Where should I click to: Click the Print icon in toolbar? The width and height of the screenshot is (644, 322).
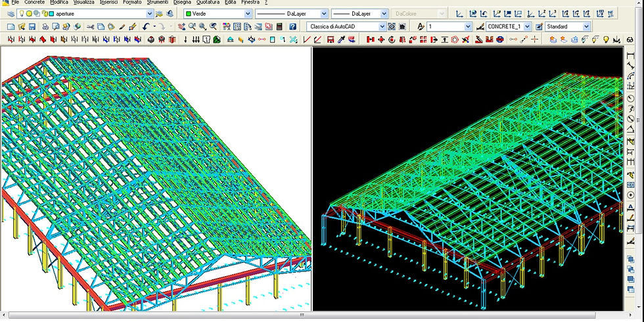45,26
